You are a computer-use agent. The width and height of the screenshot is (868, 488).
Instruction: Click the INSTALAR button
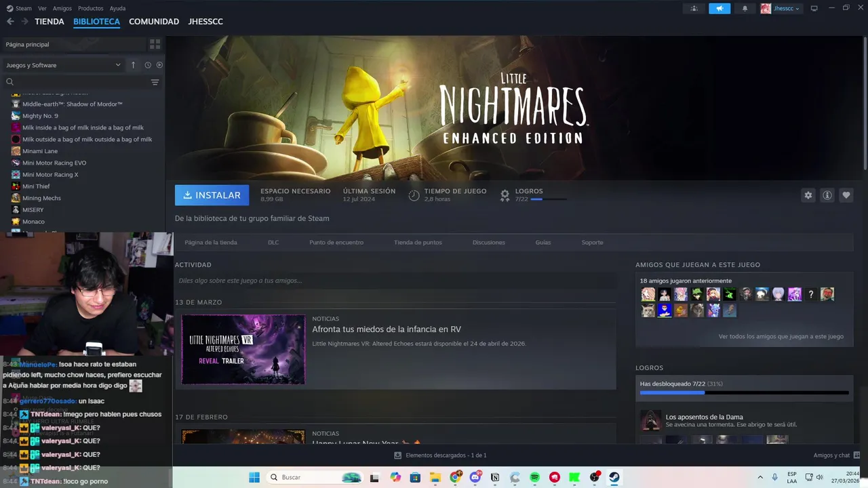[212, 195]
